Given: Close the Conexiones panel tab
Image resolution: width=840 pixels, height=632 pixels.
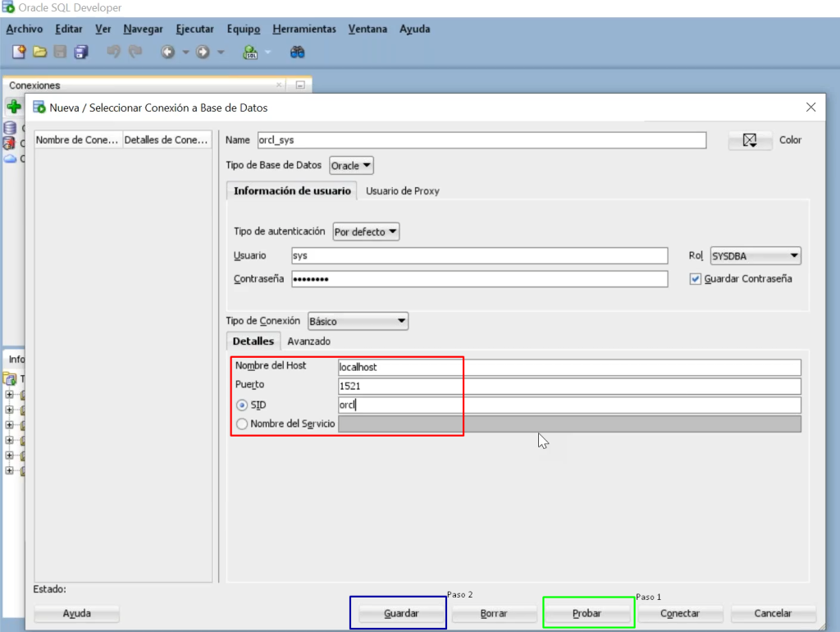Looking at the screenshot, I should click(279, 85).
